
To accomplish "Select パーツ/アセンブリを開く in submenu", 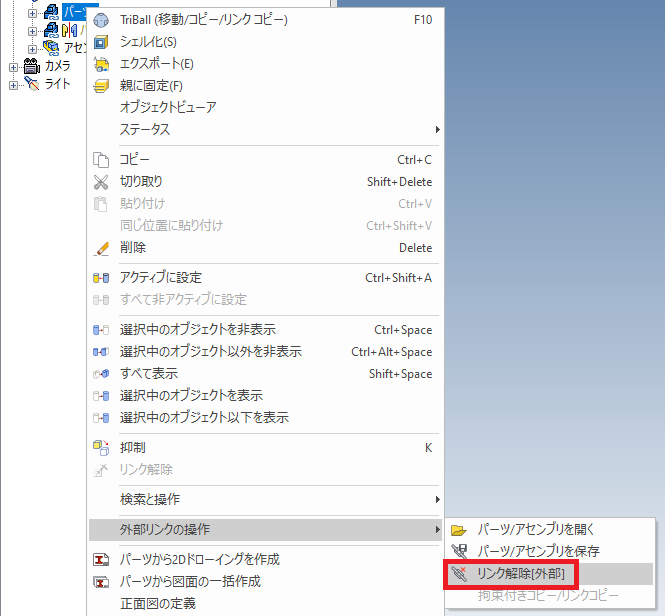I will (550, 529).
